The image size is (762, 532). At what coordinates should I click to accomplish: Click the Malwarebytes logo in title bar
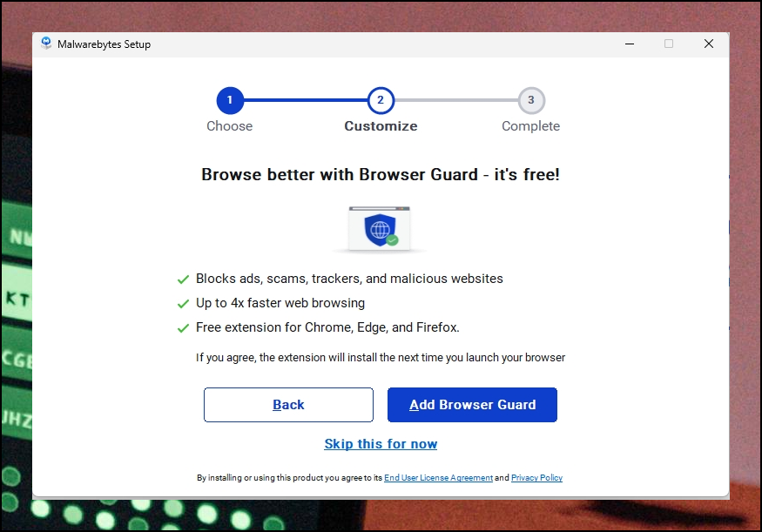pos(46,44)
